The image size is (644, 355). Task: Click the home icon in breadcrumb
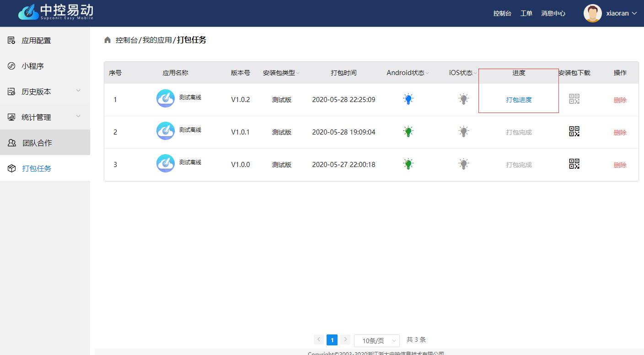(107, 40)
